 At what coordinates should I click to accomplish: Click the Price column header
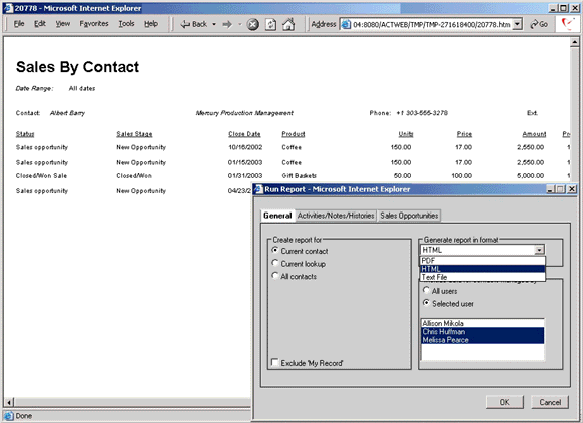tap(464, 134)
